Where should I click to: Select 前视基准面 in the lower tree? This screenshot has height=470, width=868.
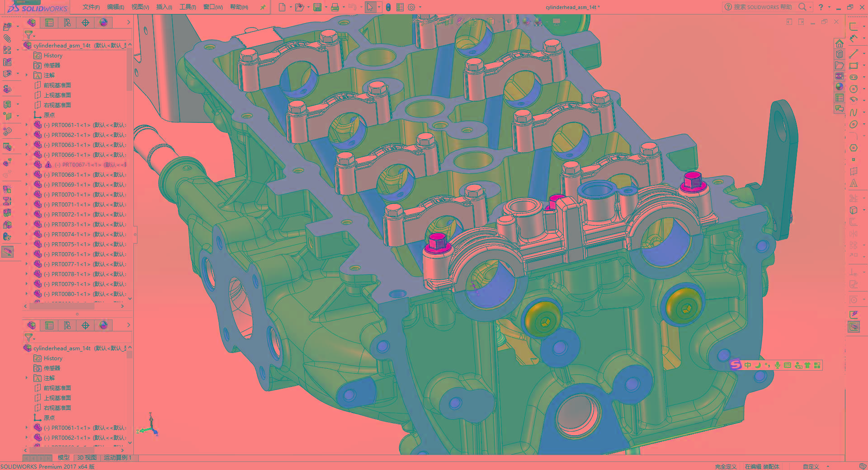coord(57,388)
